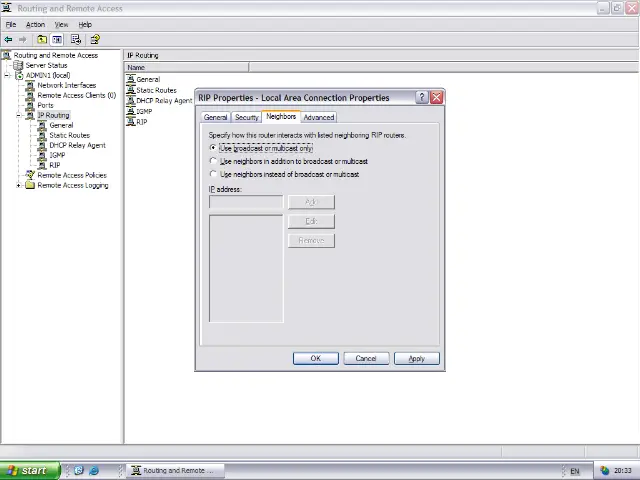Click the Help toolbar icon
640x480 pixels.
[x=95, y=40]
